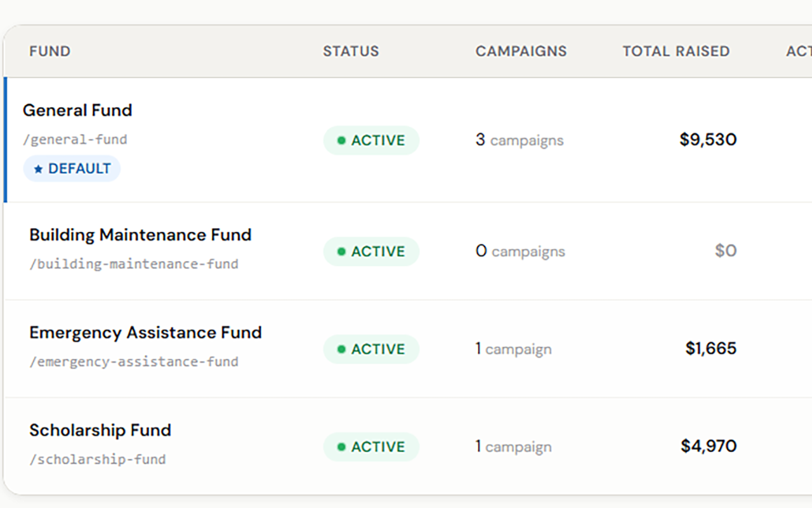Click the FUND column header
The image size is (812, 508).
tap(49, 51)
